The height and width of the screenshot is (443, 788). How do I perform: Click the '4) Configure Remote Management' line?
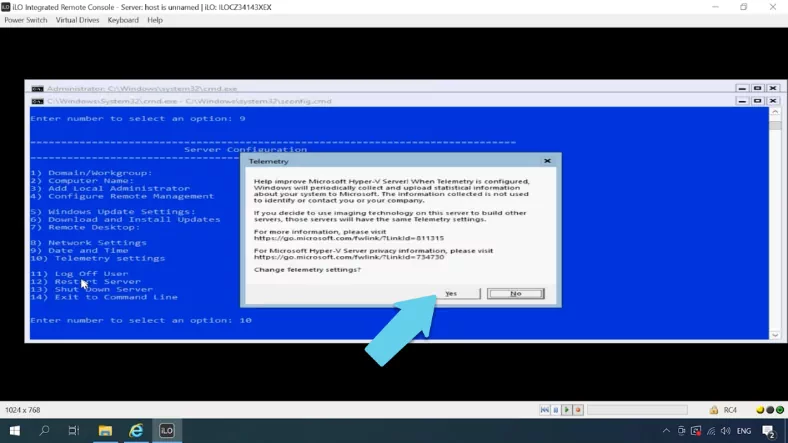point(122,196)
